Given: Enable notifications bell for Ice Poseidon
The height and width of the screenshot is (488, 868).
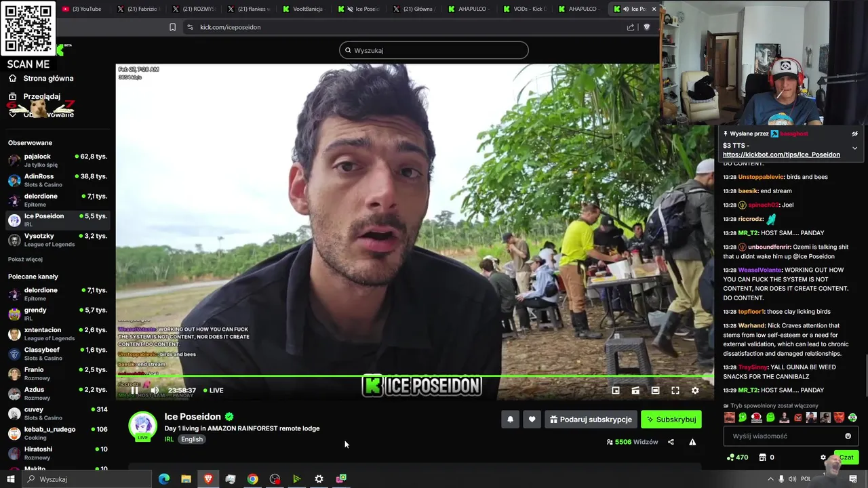Looking at the screenshot, I should coord(511,420).
